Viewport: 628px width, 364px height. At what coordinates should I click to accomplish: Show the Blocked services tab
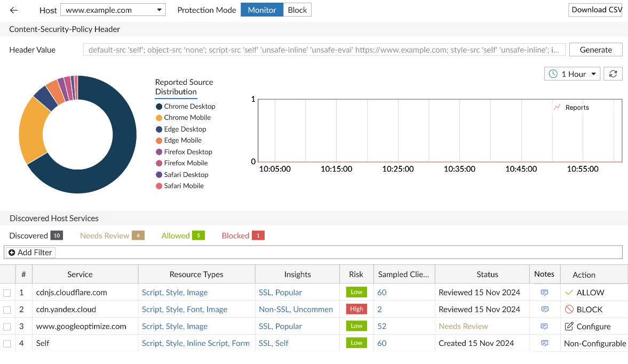coord(243,236)
